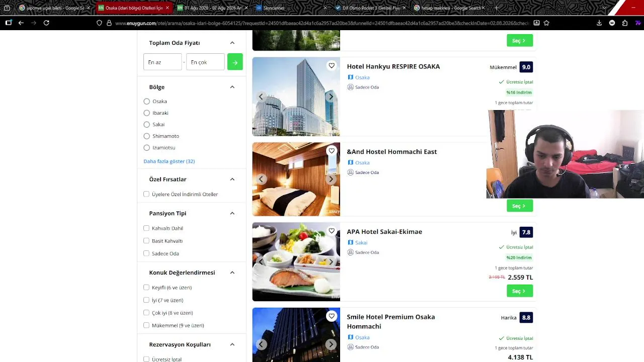
Task: Open Smile Hotel Premium Osaka Hommachi link
Action: coord(391,322)
